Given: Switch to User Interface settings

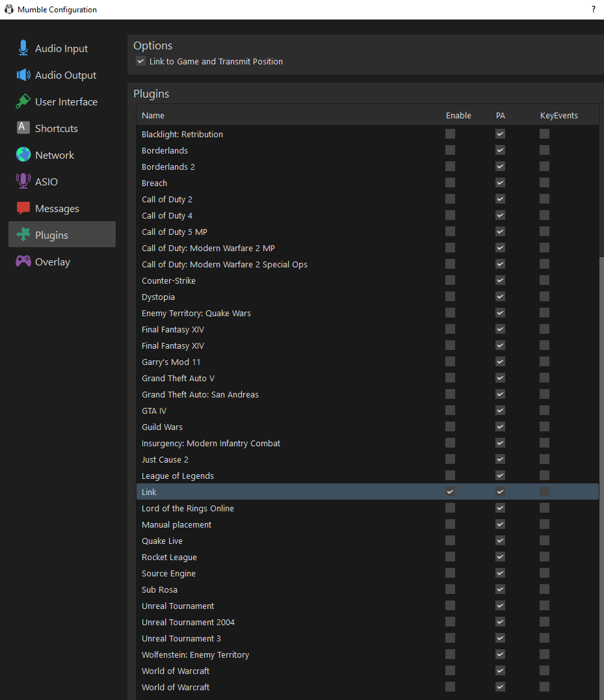Looking at the screenshot, I should point(62,101).
